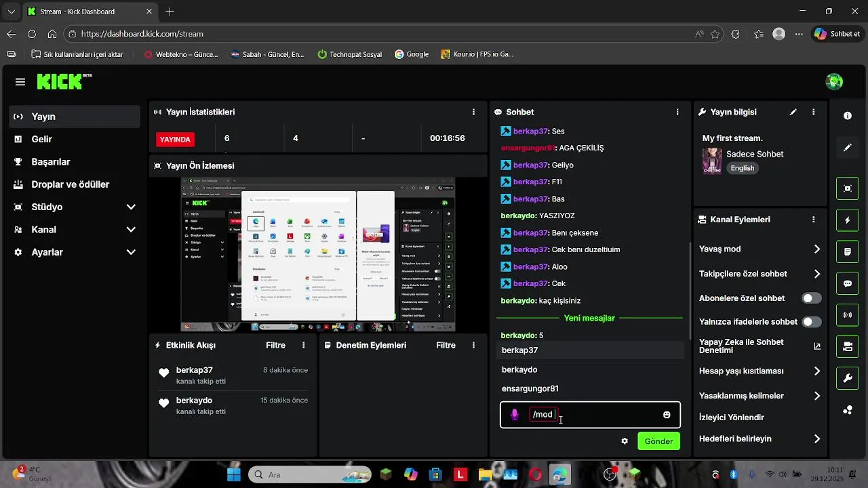The image size is (868, 488).
Task: Open Kanal Eylemleri three-dot menu
Action: pos(813,220)
